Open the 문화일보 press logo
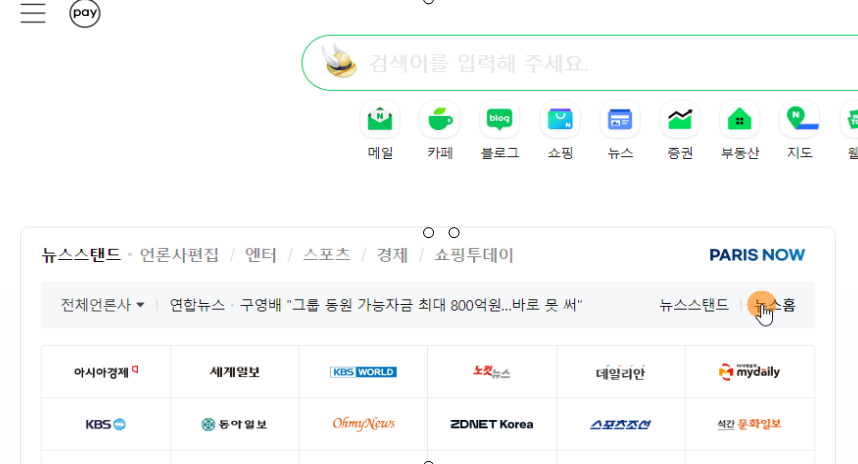 [x=750, y=424]
